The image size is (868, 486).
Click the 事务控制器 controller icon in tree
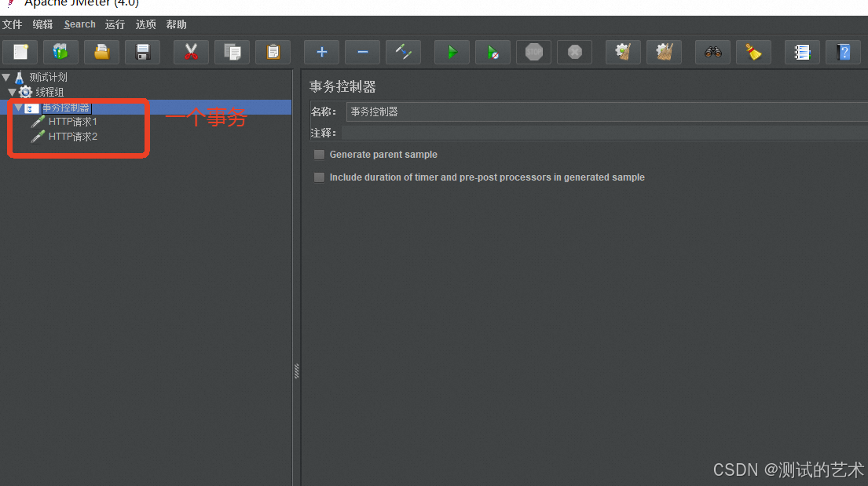pyautogui.click(x=31, y=108)
